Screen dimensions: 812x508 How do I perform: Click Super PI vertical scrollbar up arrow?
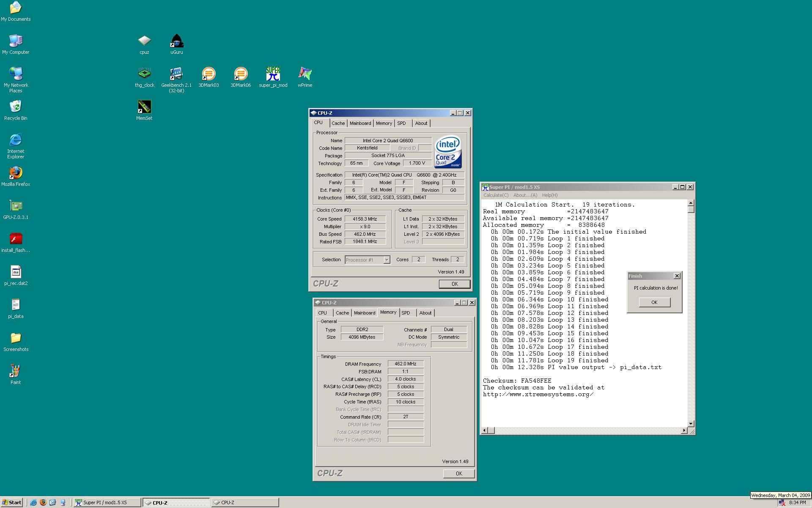click(691, 203)
